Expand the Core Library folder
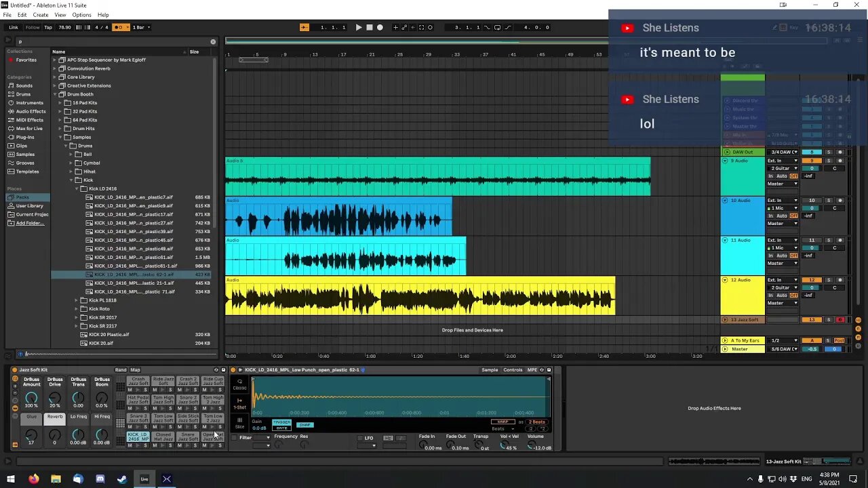Image resolution: width=868 pixels, height=488 pixels. 55,77
